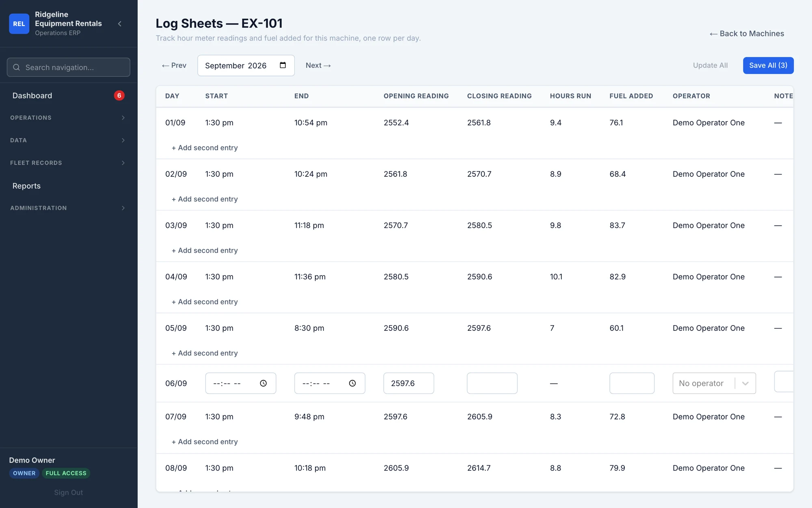The image size is (812, 508).
Task: Click the 06/09 closing reading field
Action: pos(492,383)
